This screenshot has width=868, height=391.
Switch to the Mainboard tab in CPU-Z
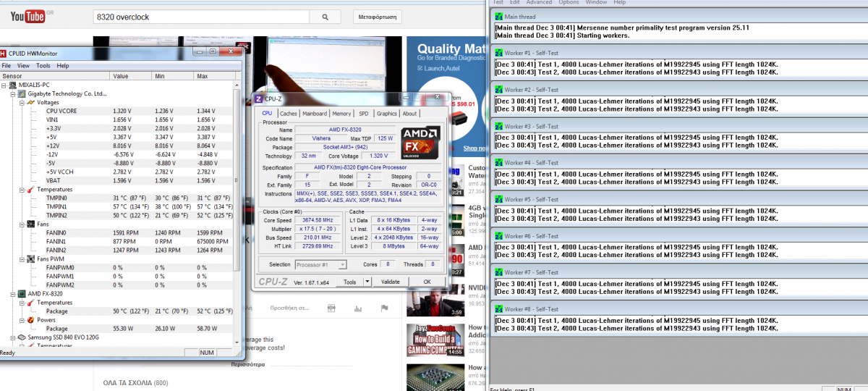click(x=315, y=114)
